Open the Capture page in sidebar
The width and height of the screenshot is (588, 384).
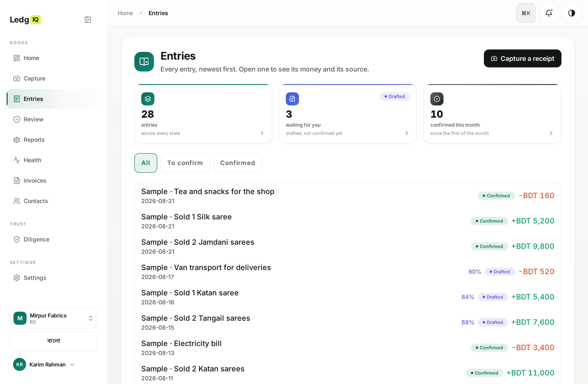click(x=52, y=78)
